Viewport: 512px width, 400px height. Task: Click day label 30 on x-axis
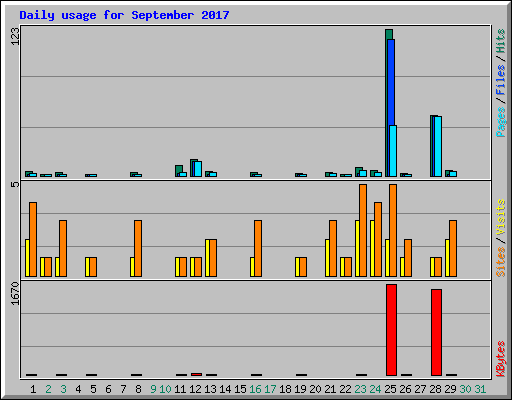[465, 389]
